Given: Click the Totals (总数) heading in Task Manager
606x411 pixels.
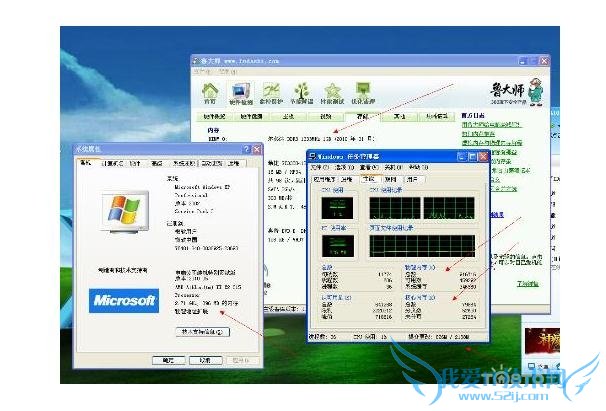Looking at the screenshot, I should coord(327,267).
